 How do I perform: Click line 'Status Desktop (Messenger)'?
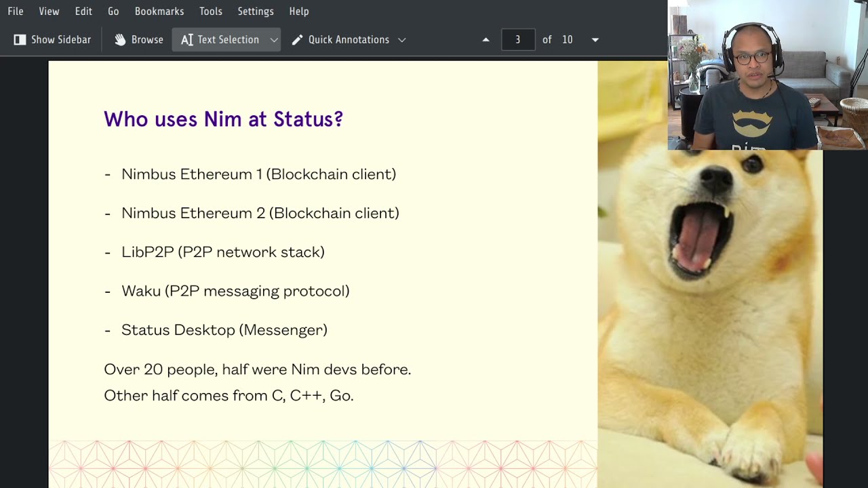(224, 330)
